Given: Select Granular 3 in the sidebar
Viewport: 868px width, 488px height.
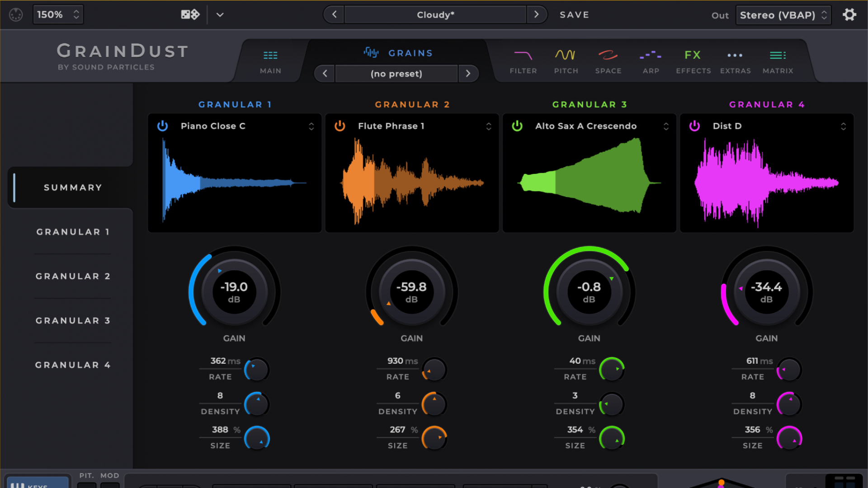Looking at the screenshot, I should point(73,321).
